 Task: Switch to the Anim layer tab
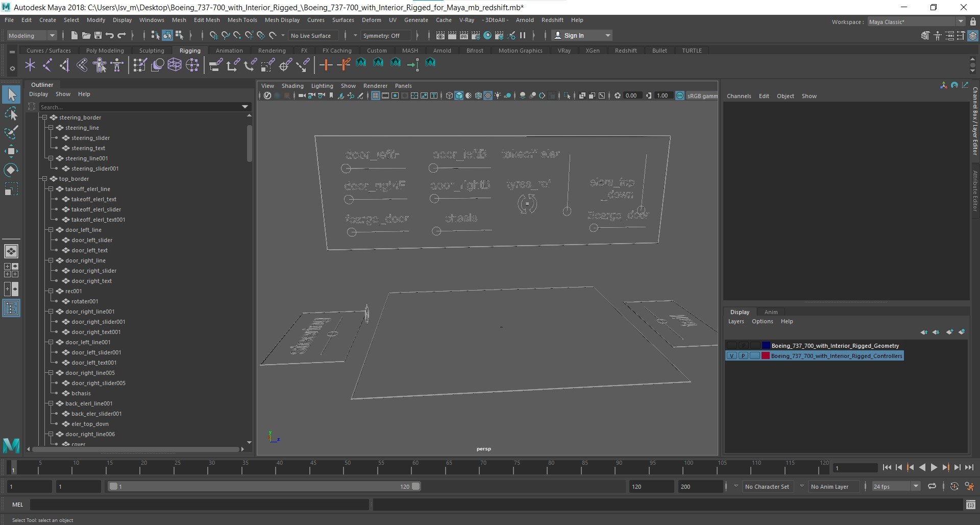(x=771, y=312)
